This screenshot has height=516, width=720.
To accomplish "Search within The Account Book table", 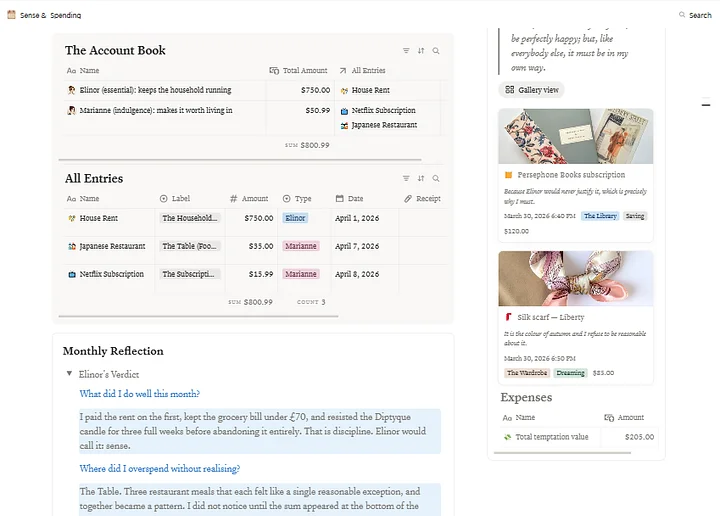I will [436, 50].
